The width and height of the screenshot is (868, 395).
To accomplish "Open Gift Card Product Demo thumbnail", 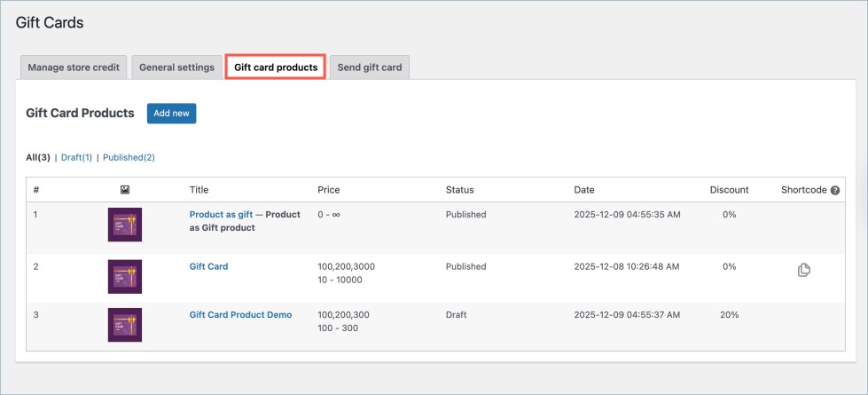I will [x=124, y=325].
